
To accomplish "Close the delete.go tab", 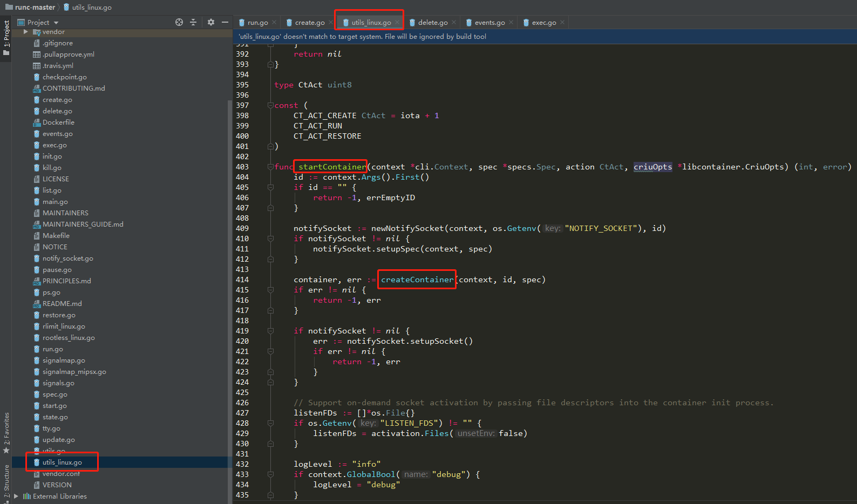I will (454, 22).
